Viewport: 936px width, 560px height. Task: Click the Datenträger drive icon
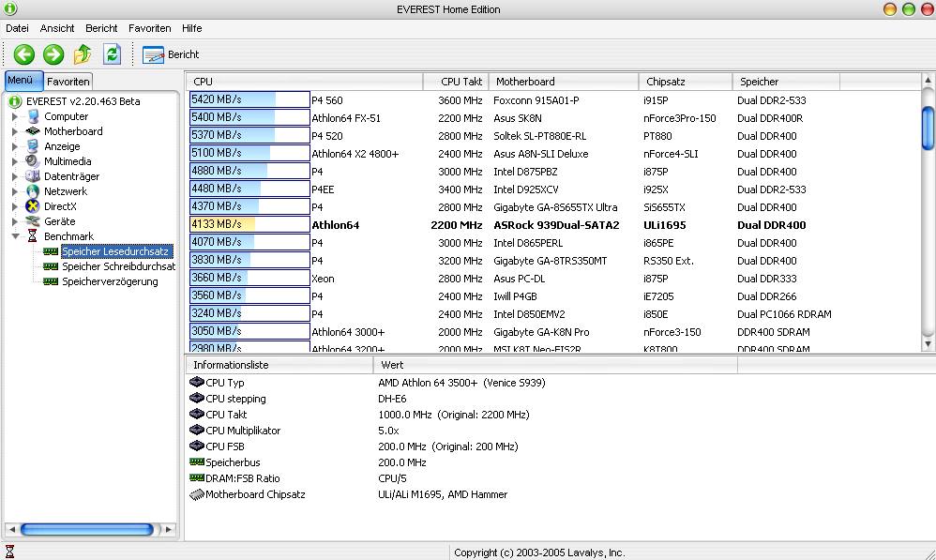click(x=33, y=176)
